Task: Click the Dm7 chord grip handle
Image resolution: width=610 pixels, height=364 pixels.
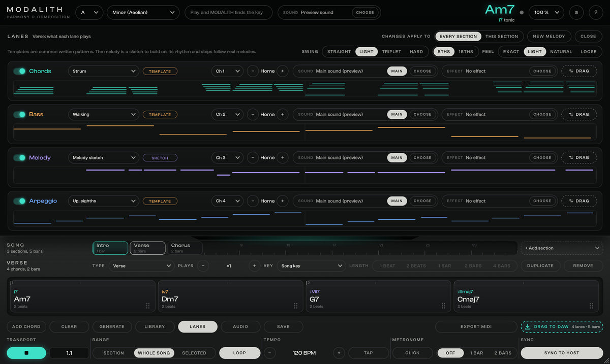Action: point(296,306)
